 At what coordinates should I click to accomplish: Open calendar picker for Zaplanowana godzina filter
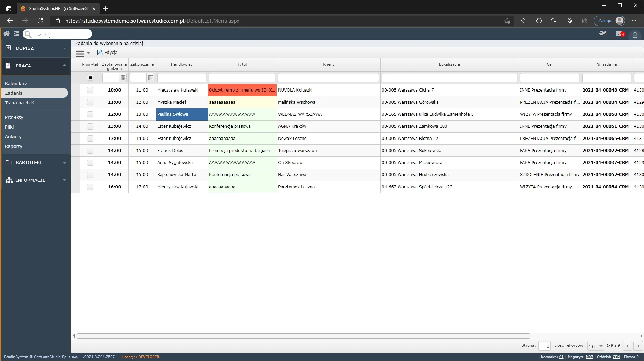[123, 78]
